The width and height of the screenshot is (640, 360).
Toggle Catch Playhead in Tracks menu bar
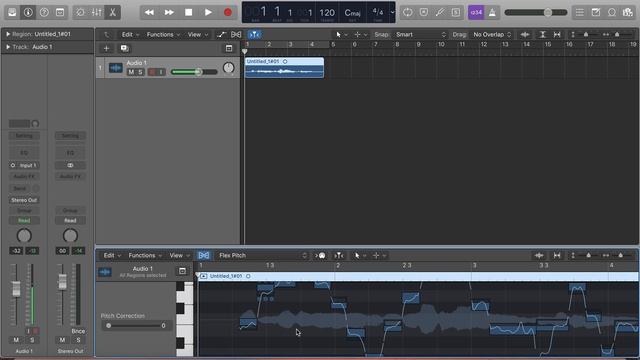coord(254,35)
